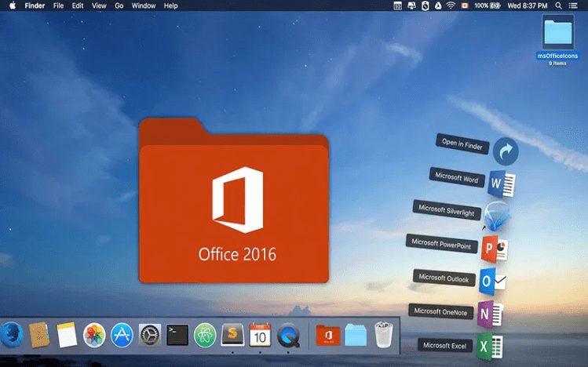Viewport: 588px width, 367px height.
Task: Select the msOfficeIcons desktop folder
Action: pyautogui.click(x=558, y=34)
